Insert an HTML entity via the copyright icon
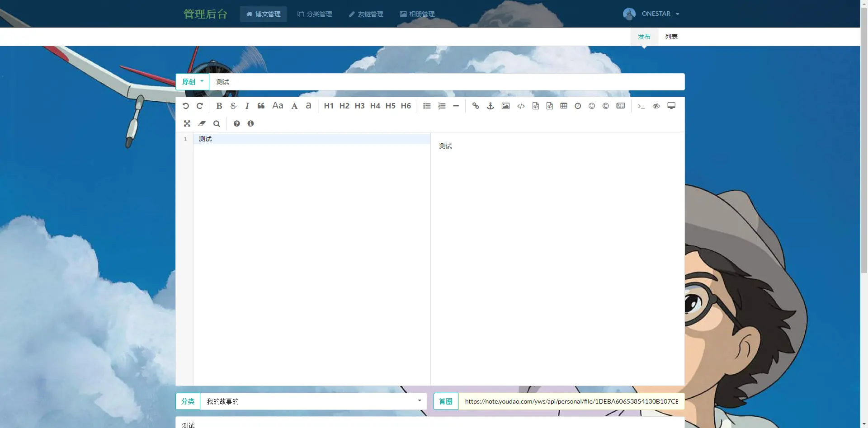 tap(606, 106)
